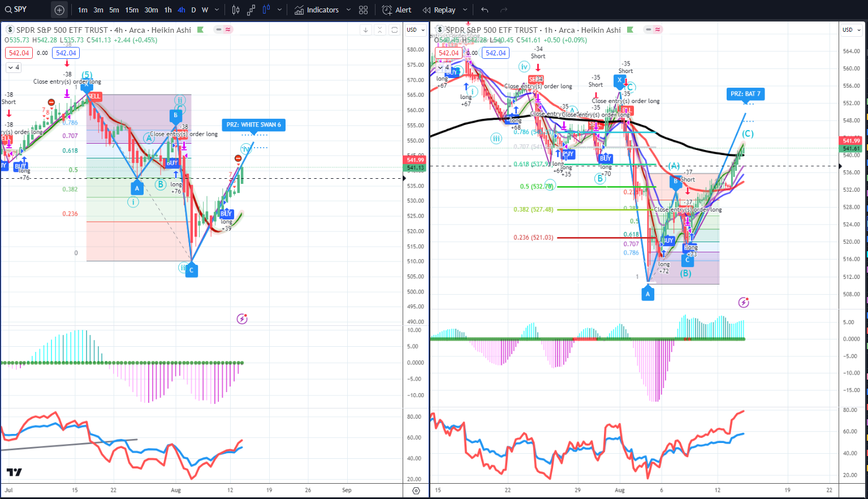Select the PRZ: WHITE SWAN 6 label

pyautogui.click(x=254, y=125)
